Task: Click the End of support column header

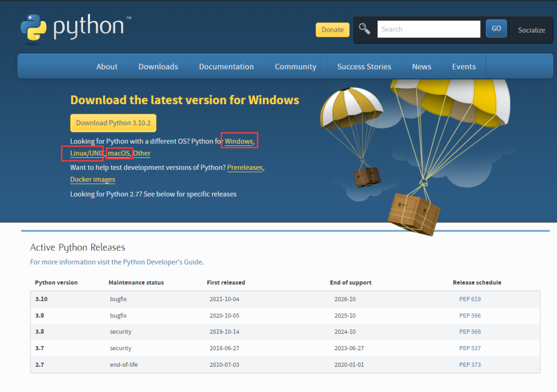Action: (351, 283)
